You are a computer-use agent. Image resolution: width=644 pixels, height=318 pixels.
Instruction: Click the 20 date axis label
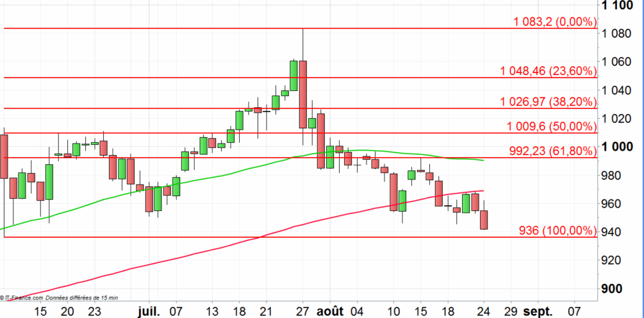[x=68, y=311]
